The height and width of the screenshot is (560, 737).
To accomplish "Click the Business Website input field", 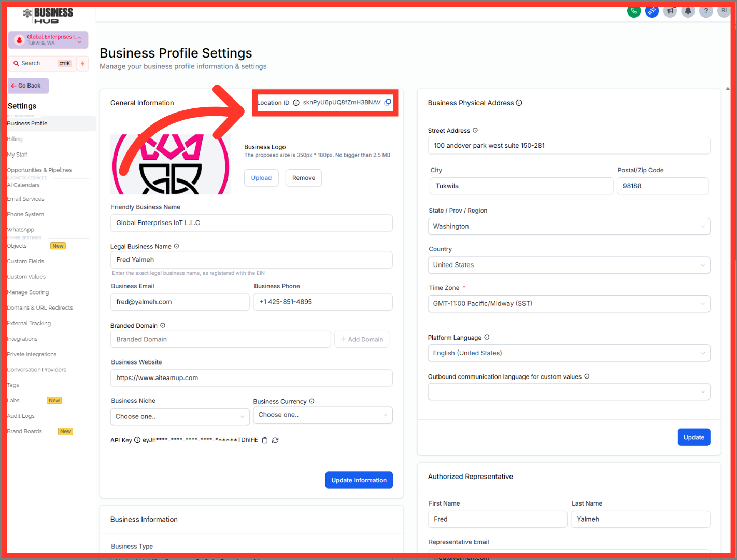I will (251, 378).
